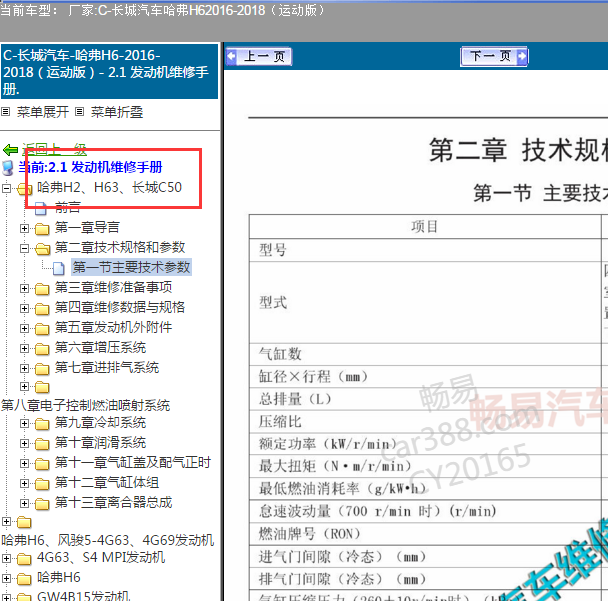Expand the 第八章电子控制燃油喷射系统 node

tap(24, 387)
